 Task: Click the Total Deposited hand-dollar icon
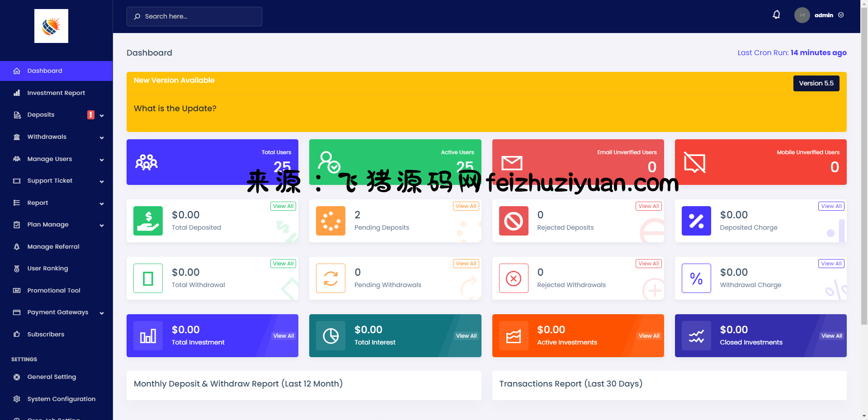pos(148,221)
